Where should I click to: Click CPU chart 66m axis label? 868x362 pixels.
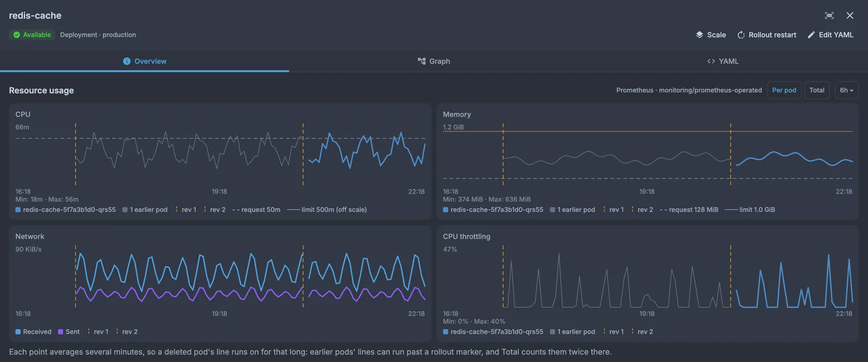pos(22,128)
